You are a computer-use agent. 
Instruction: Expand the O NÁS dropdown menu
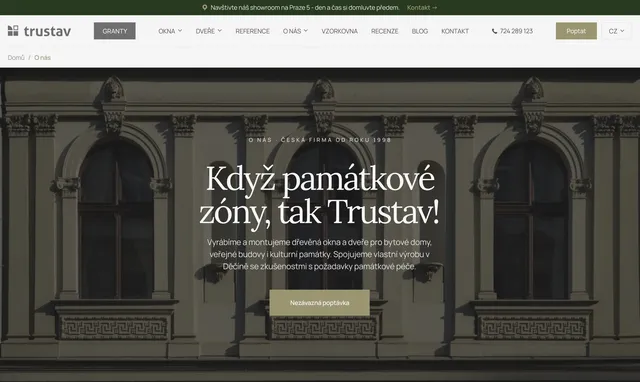click(295, 31)
